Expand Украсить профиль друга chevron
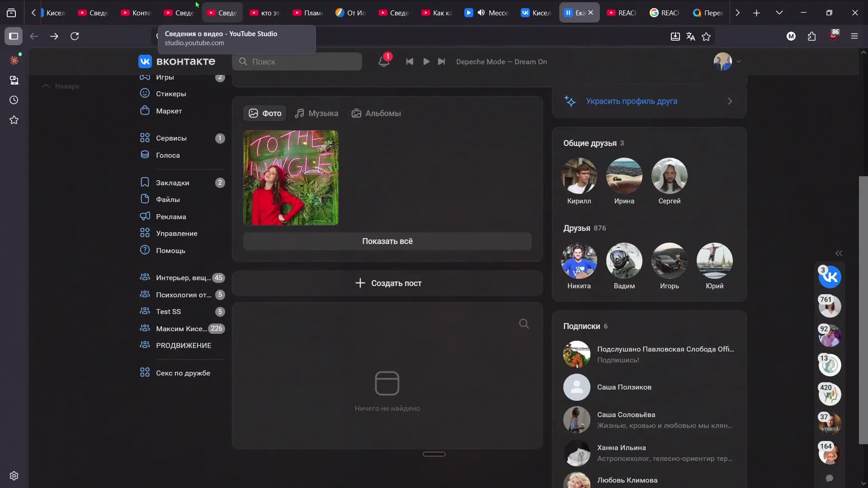Viewport: 868px width, 488px height. (730, 101)
